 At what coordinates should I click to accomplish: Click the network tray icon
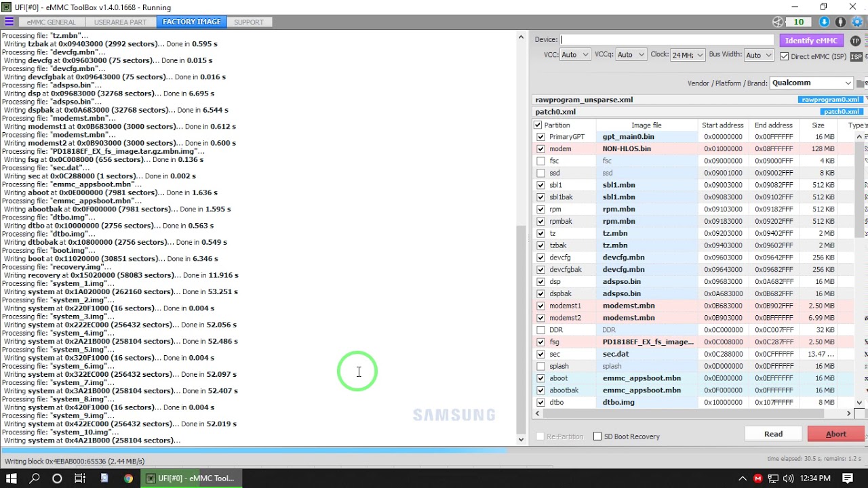click(x=773, y=479)
